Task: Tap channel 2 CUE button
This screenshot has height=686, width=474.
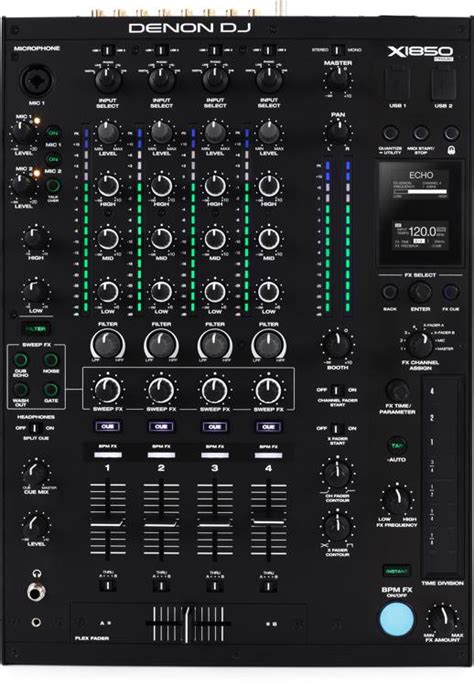Action: (162, 427)
